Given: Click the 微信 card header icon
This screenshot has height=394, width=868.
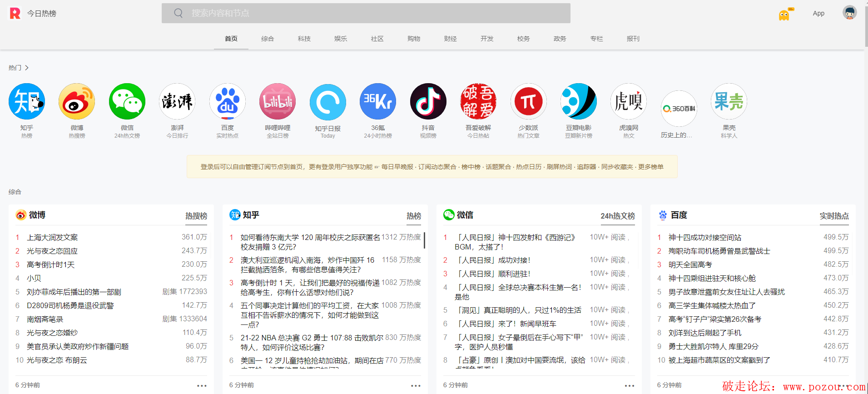Looking at the screenshot, I should pyautogui.click(x=449, y=215).
